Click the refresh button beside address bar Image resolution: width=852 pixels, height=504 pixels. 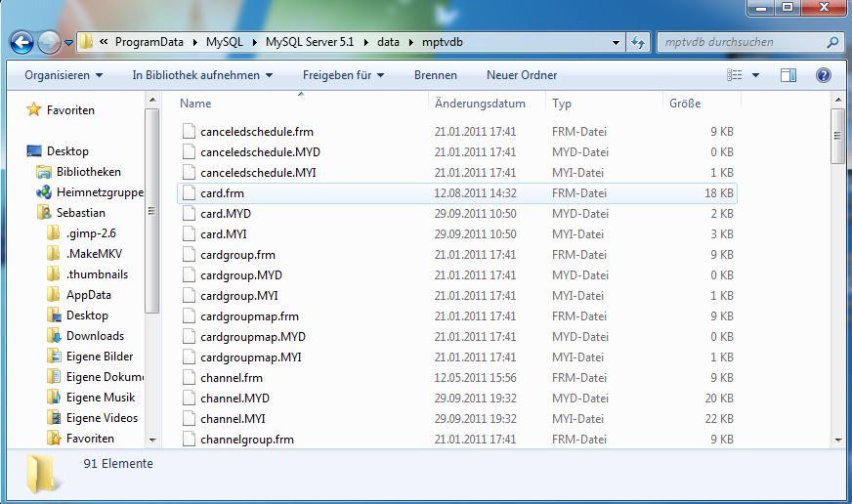(x=638, y=42)
